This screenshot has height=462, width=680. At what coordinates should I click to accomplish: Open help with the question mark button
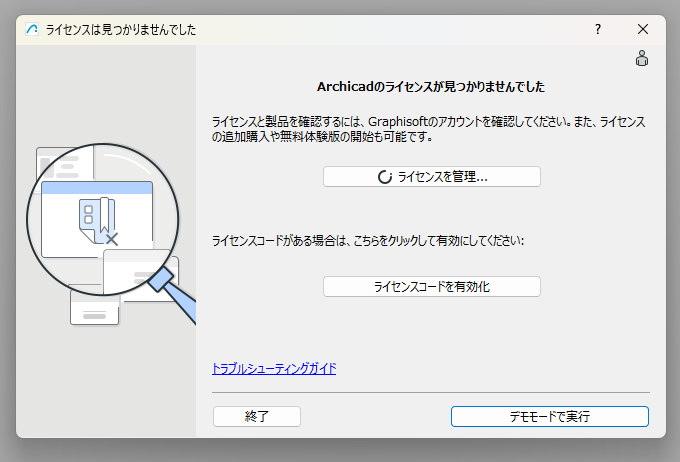click(x=598, y=29)
